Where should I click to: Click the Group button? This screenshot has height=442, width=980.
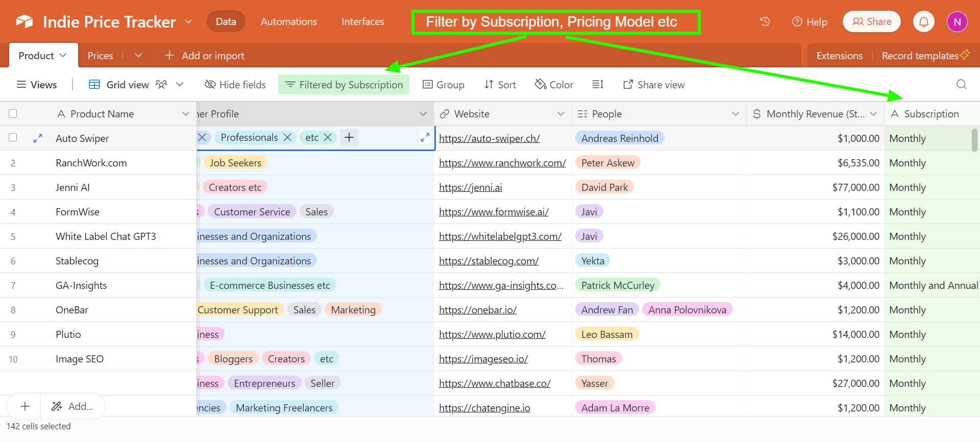coord(444,84)
